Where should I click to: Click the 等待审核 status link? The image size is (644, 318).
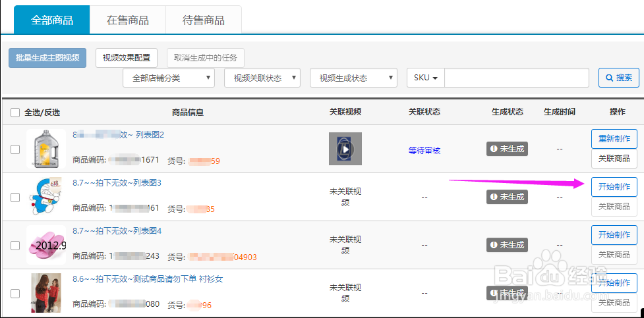424,151
